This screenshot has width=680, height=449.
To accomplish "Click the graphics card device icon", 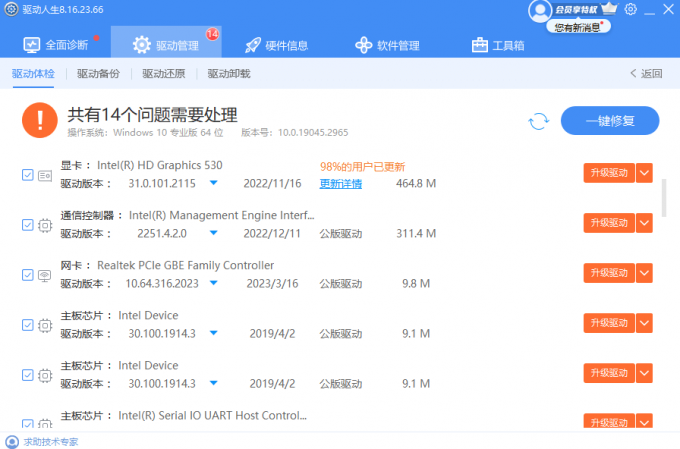I will click(45, 176).
